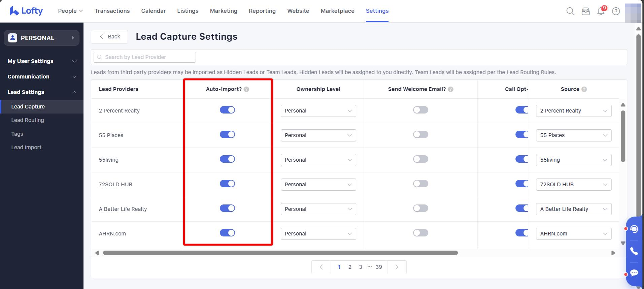
Task: Click the horizontal table scrollbar
Action: point(280,253)
